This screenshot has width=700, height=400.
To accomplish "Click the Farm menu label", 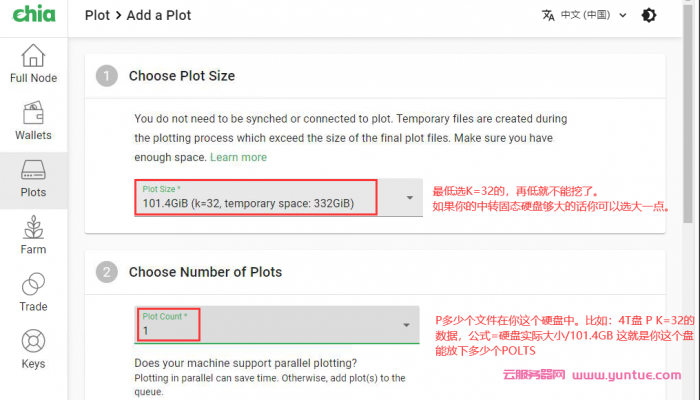I will coord(33,249).
